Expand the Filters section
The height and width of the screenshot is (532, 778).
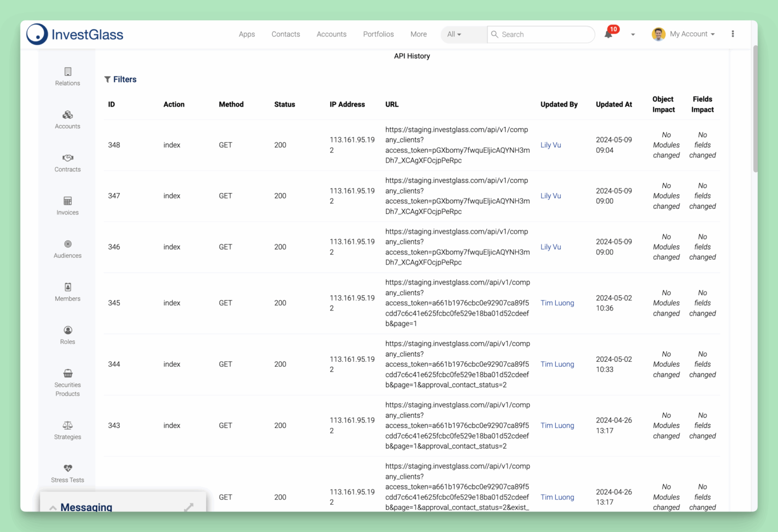pos(121,79)
